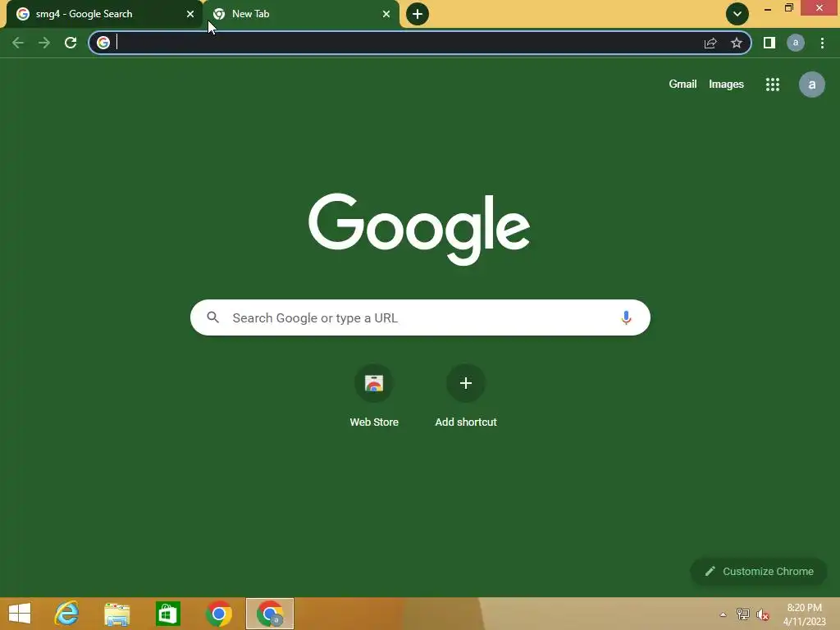Expand the tab search dropdown arrow

pyautogui.click(x=737, y=14)
